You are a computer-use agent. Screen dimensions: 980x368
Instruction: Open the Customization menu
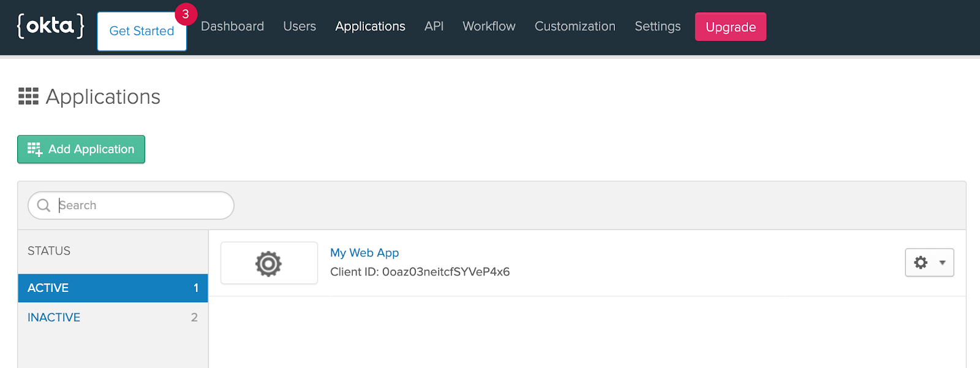[575, 26]
